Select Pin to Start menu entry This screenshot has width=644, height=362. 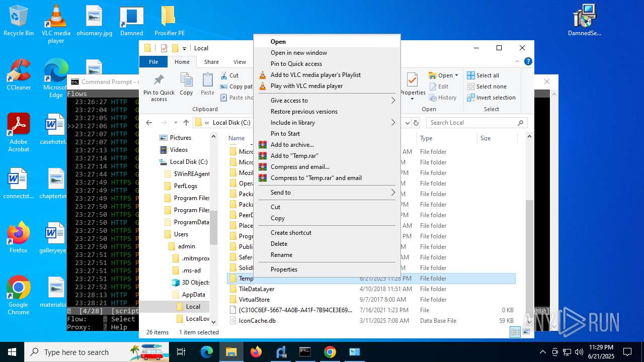coord(327,134)
